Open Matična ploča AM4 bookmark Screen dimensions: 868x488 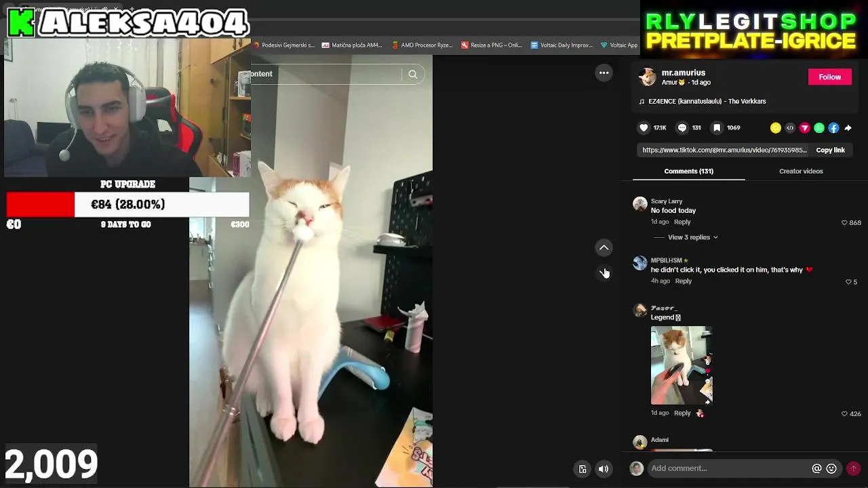click(x=353, y=45)
